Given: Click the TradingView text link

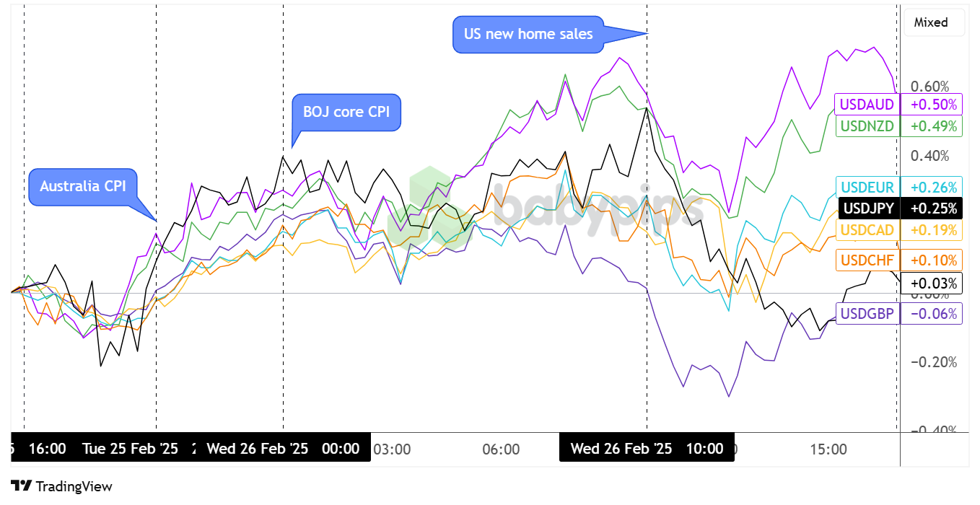Looking at the screenshot, I should (x=74, y=486).
